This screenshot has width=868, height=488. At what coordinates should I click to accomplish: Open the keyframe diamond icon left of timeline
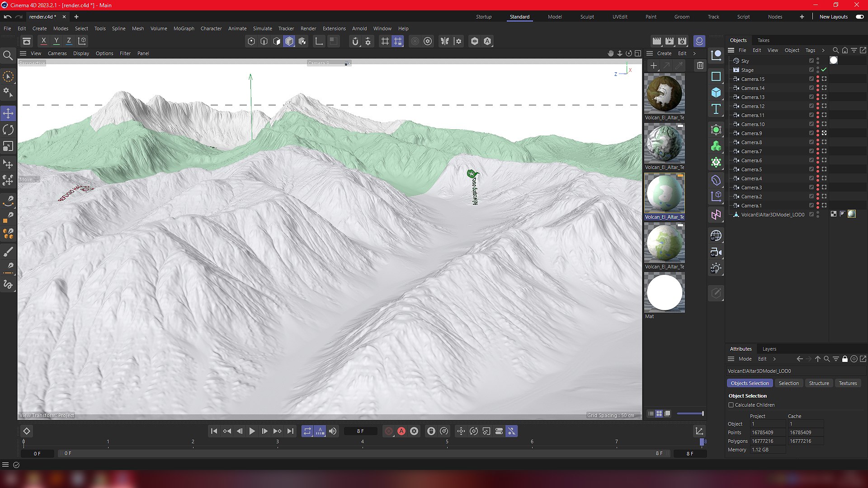pyautogui.click(x=27, y=432)
